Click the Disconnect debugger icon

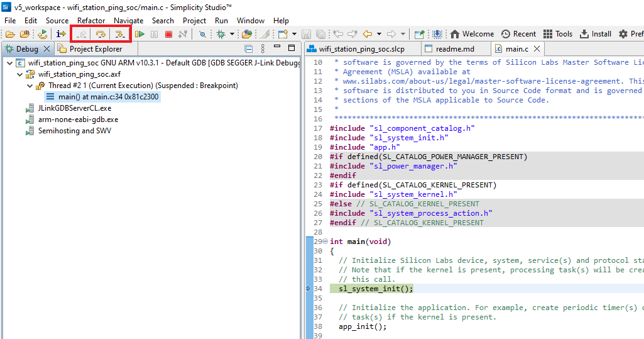(x=183, y=34)
